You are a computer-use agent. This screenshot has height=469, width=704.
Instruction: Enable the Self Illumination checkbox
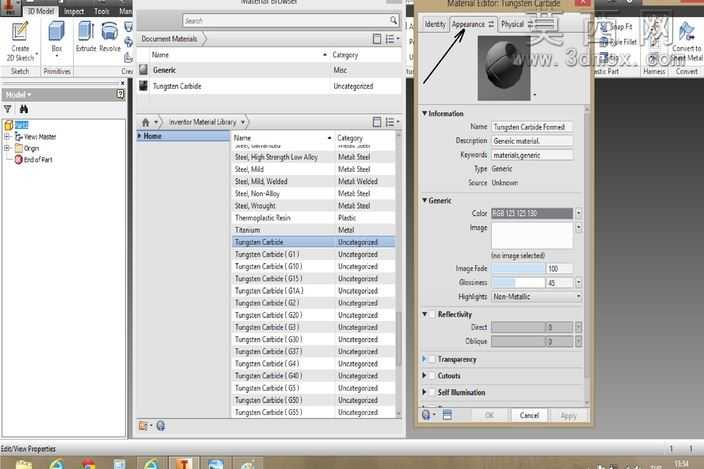(432, 392)
